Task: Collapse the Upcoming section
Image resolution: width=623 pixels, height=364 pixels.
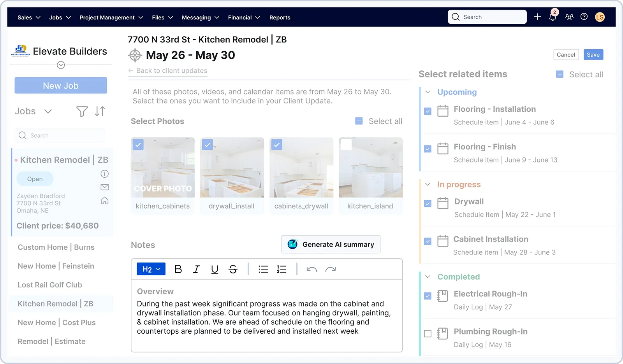Action: click(x=428, y=92)
